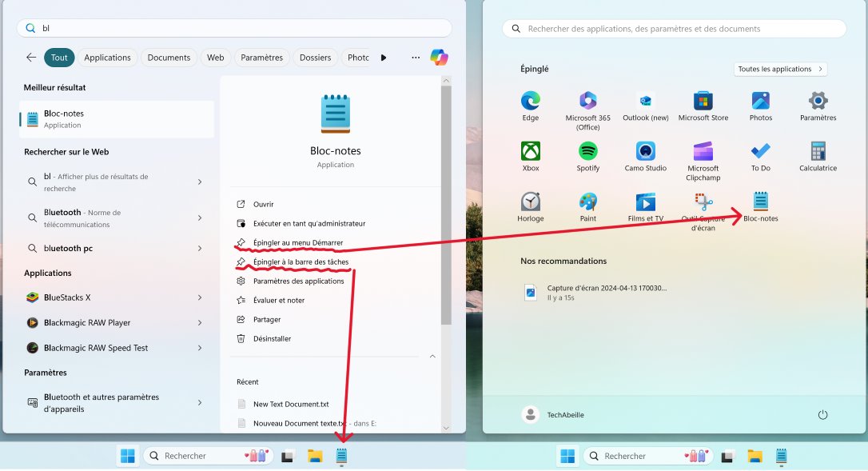The width and height of the screenshot is (868, 471).
Task: Open File Explorer in right taskbar
Action: [755, 456]
